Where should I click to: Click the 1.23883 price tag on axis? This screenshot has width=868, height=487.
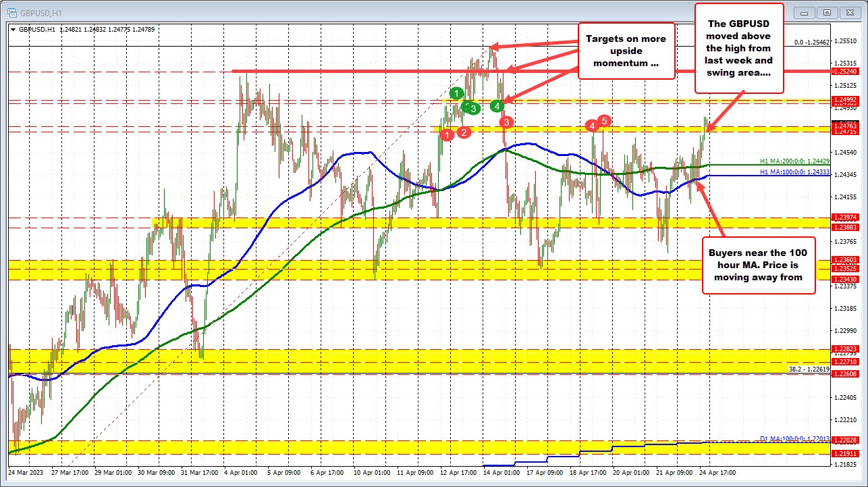pos(844,227)
